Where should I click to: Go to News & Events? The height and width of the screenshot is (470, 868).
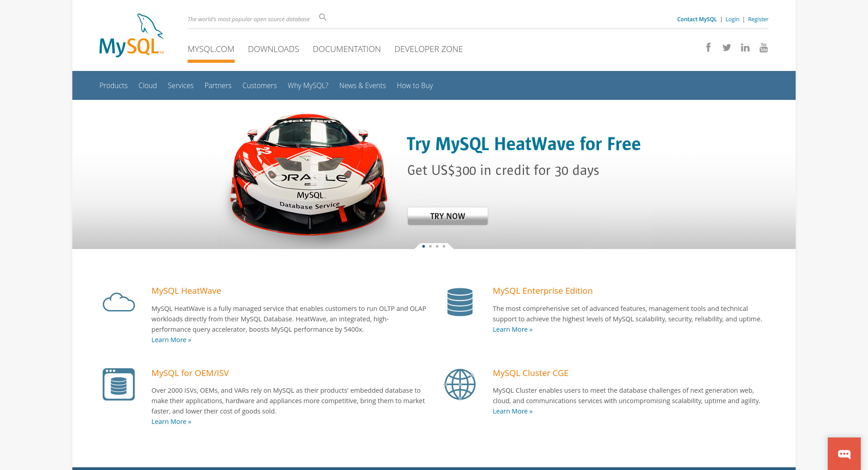363,85
